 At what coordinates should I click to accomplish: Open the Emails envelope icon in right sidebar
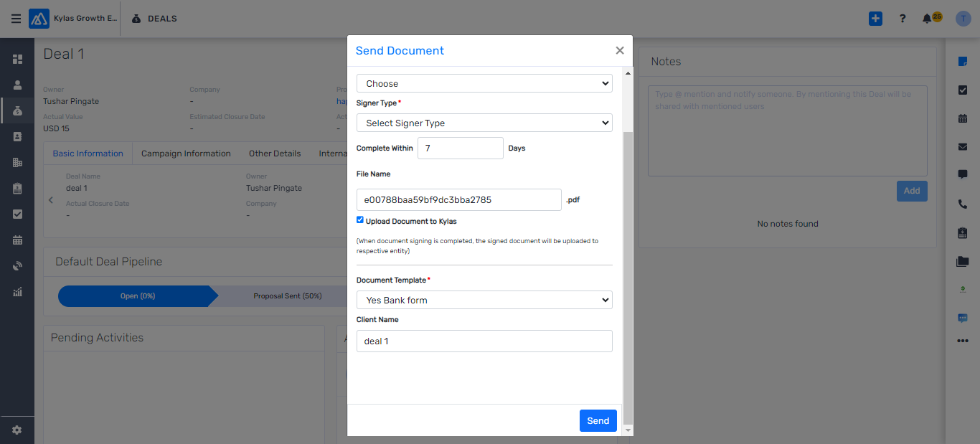[x=962, y=146]
